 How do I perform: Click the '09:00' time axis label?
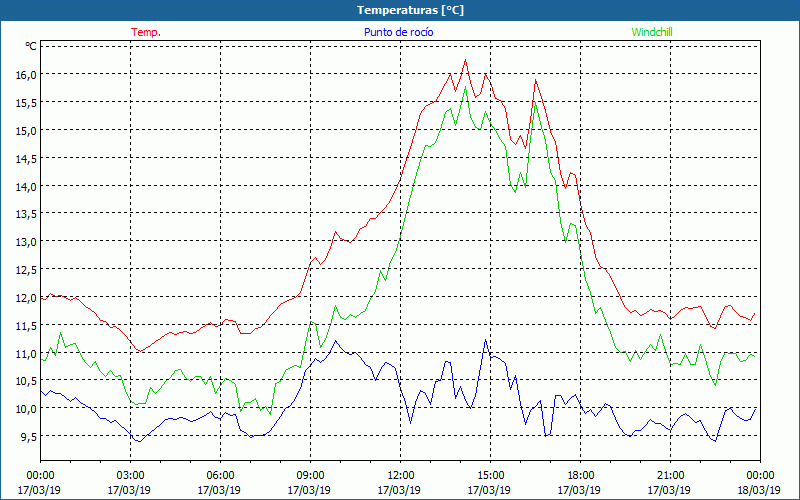point(310,476)
